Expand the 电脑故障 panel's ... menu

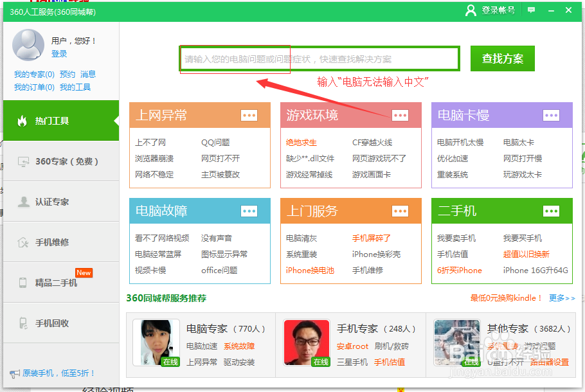tap(249, 211)
